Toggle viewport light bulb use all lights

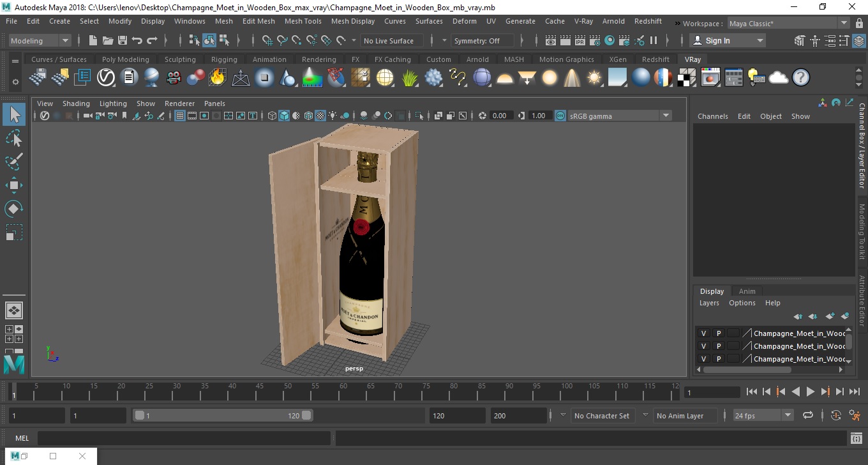[333, 116]
